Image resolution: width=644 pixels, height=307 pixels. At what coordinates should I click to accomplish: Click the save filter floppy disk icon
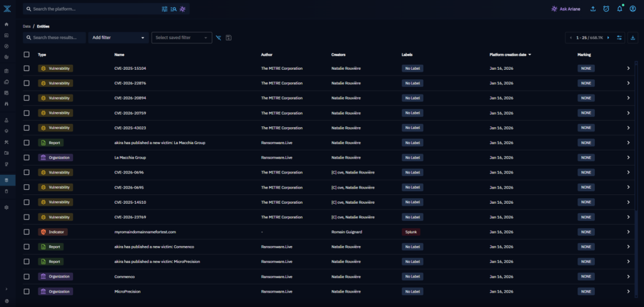pyautogui.click(x=229, y=38)
